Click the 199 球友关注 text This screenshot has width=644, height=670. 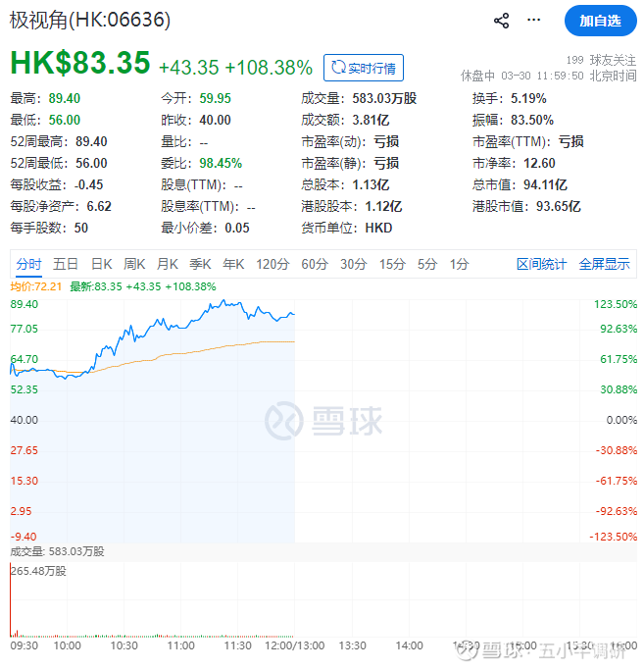[601, 60]
